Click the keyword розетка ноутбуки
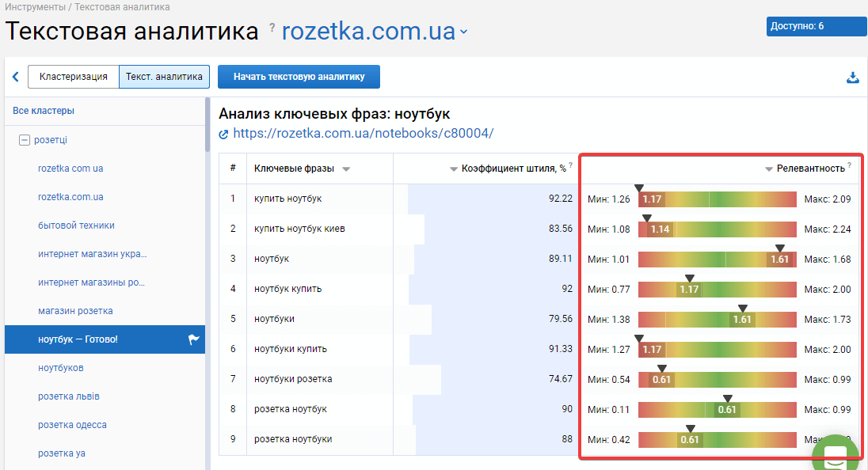868x470 pixels. click(x=293, y=439)
